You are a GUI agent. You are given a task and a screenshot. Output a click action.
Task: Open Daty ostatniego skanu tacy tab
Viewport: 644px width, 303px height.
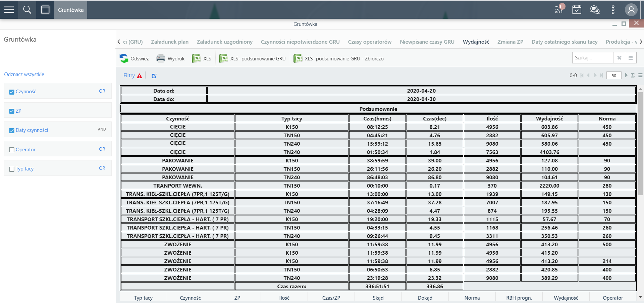[x=565, y=42]
